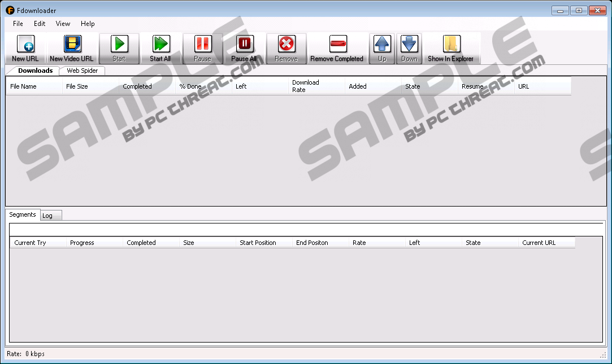The width and height of the screenshot is (612, 364).
Task: Click the Completed column header in segments list
Action: (x=151, y=243)
